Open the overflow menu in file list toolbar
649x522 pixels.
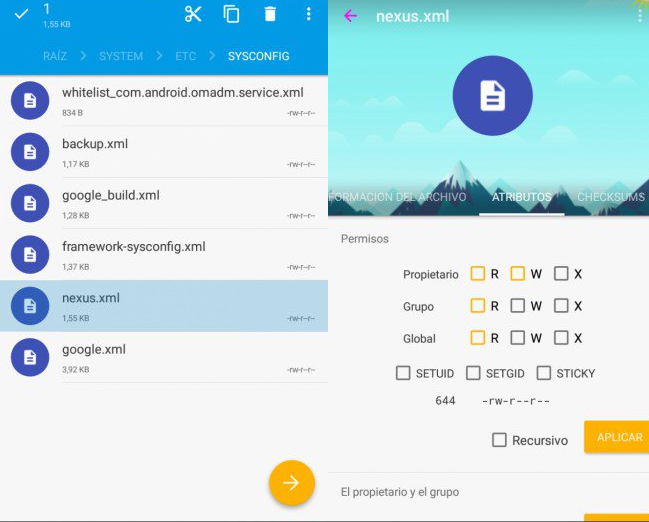(308, 14)
